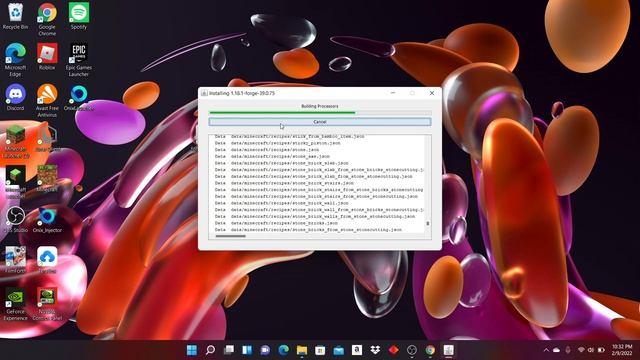Click the stone_brick_wall.json log line
The height and width of the screenshot is (360, 640).
(x=281, y=203)
